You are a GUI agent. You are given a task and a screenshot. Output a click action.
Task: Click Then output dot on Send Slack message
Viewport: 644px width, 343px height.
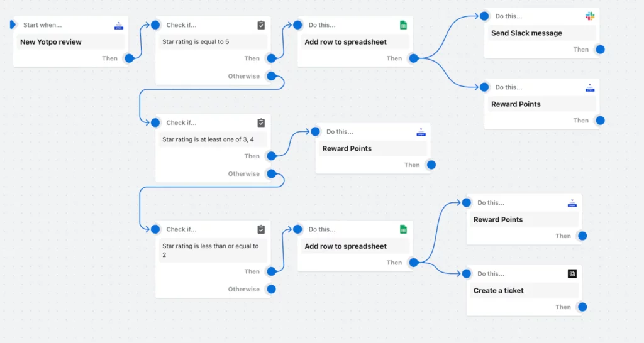[x=600, y=50]
